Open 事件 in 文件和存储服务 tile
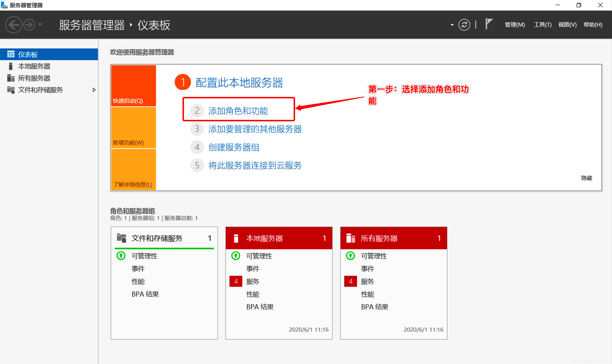This screenshot has width=612, height=364. (x=138, y=269)
